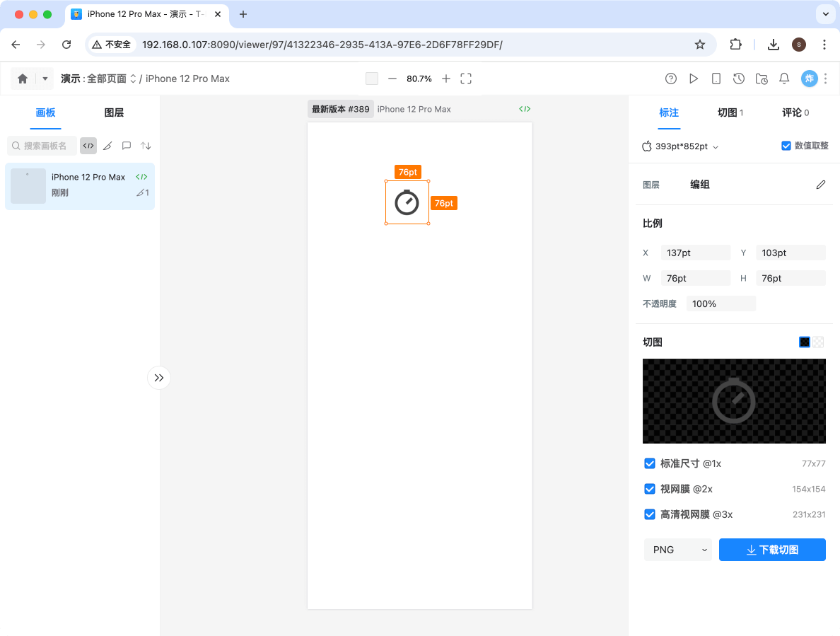Click the fullscreen icon next to zoom controls
The image size is (840, 636).
click(466, 79)
